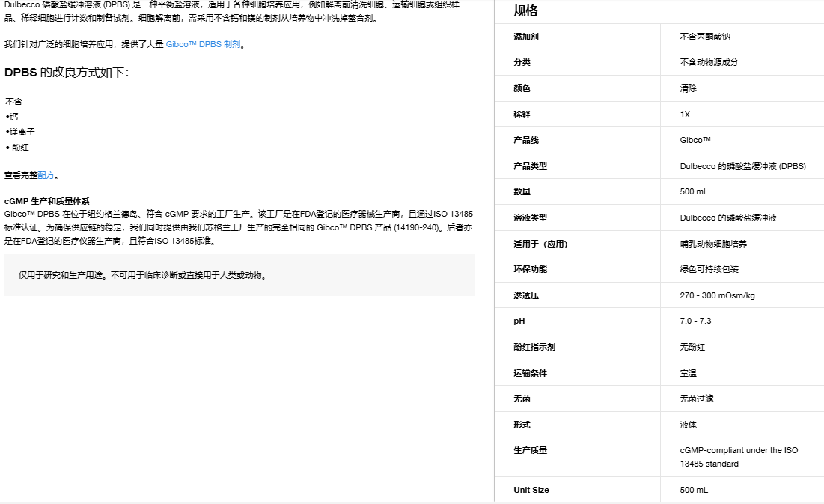Select the 1X dilution value
The image size is (824, 504).
pos(684,114)
